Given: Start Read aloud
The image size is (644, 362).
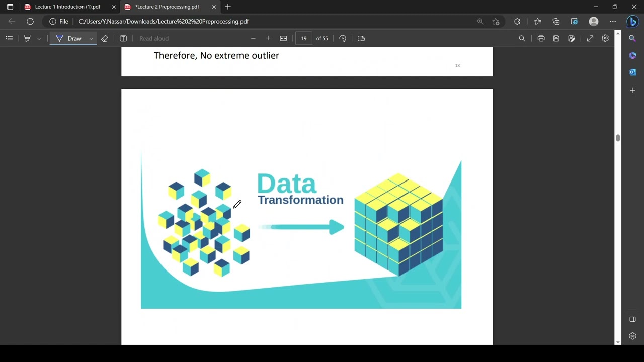Looking at the screenshot, I should [x=154, y=38].
